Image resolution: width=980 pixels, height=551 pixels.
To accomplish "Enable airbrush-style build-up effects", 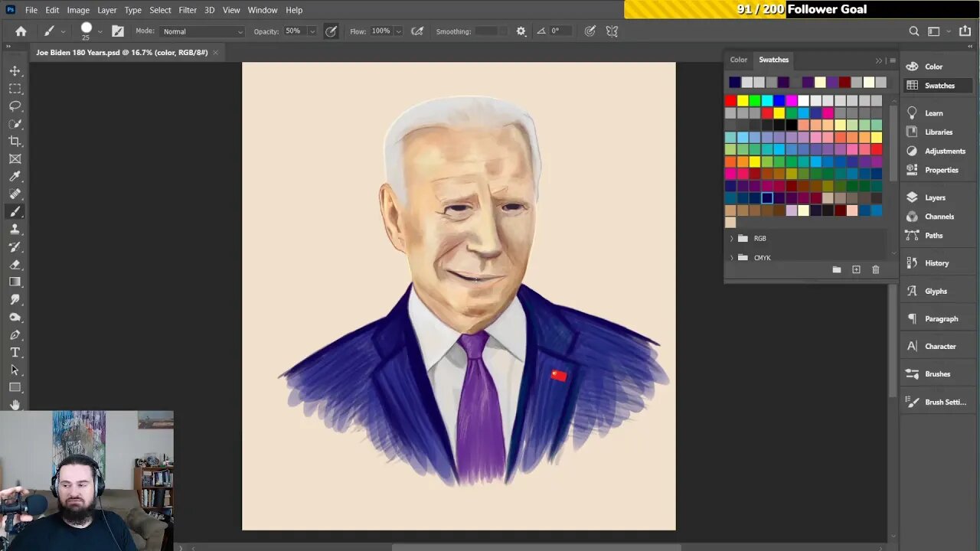I will pyautogui.click(x=417, y=31).
